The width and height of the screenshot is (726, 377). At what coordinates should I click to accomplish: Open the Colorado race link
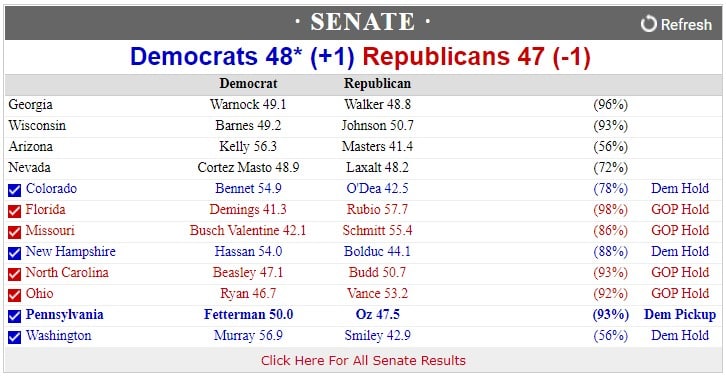pos(51,188)
